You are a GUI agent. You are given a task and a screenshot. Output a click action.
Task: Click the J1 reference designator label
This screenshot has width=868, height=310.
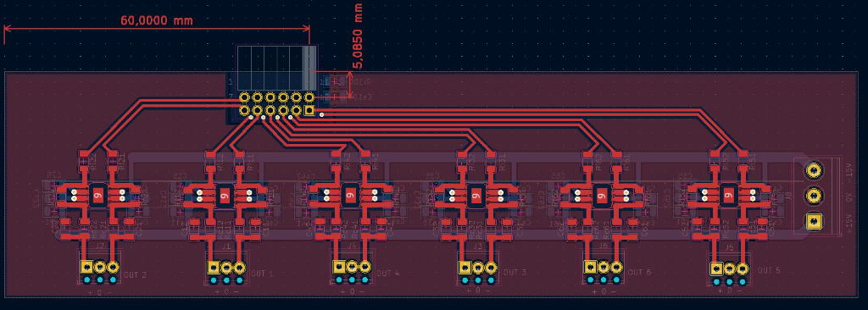point(225,246)
